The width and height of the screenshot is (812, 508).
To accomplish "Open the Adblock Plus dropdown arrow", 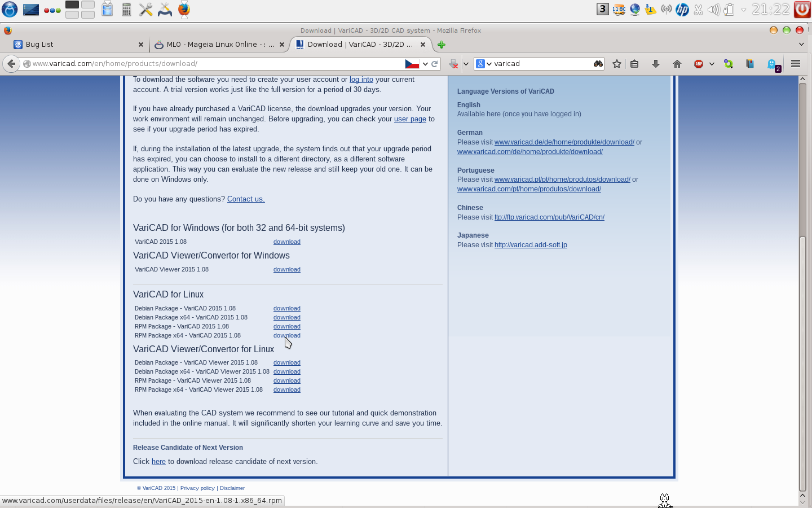I will [x=712, y=64].
